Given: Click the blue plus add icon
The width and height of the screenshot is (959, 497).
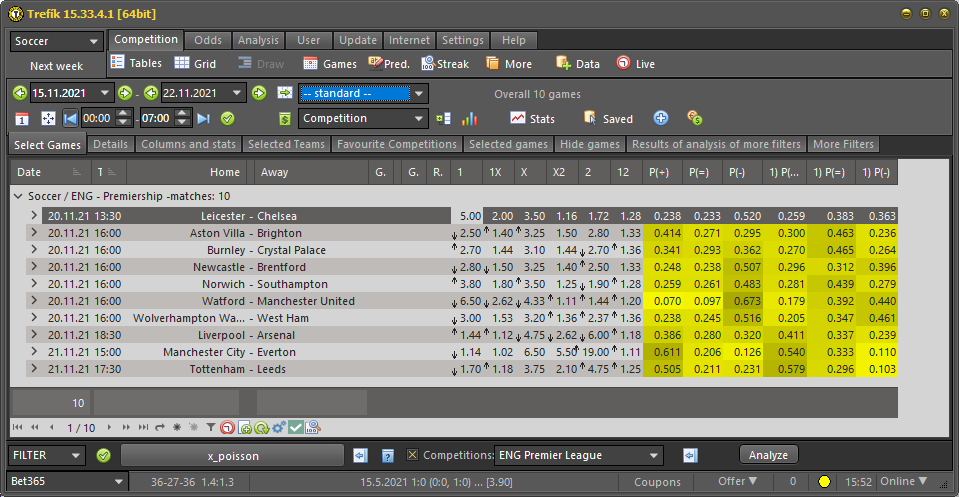Looking at the screenshot, I should [x=661, y=118].
